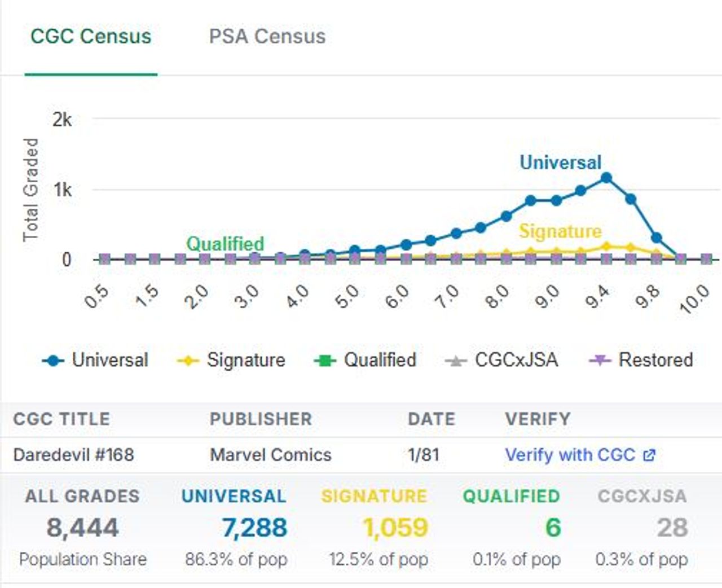This screenshot has width=722, height=588.
Task: Click the yellow Signature legend diamond icon
Action: (x=188, y=361)
